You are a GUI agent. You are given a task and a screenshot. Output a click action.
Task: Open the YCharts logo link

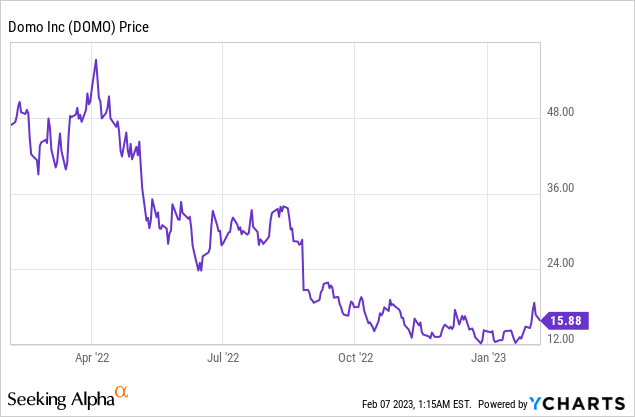(579, 404)
